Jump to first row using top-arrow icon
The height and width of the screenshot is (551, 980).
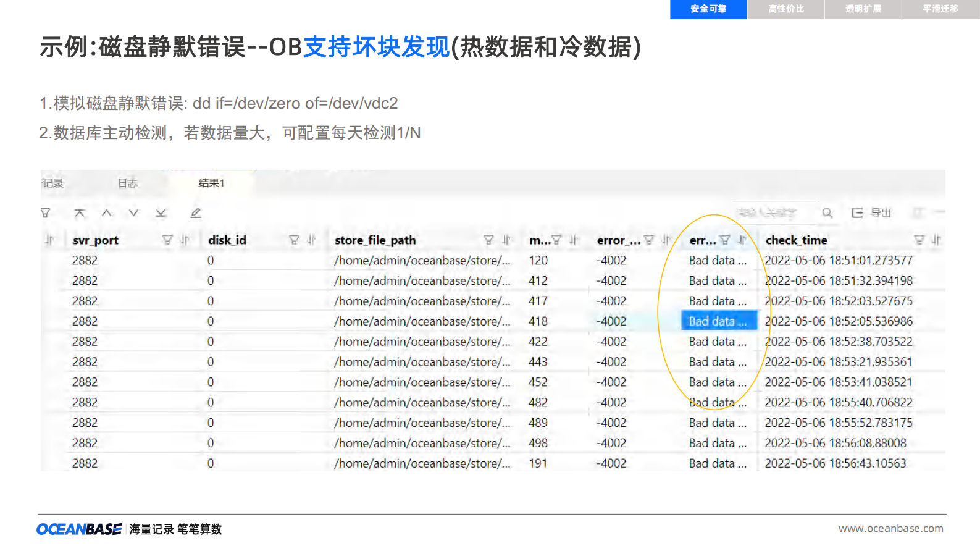tap(80, 213)
